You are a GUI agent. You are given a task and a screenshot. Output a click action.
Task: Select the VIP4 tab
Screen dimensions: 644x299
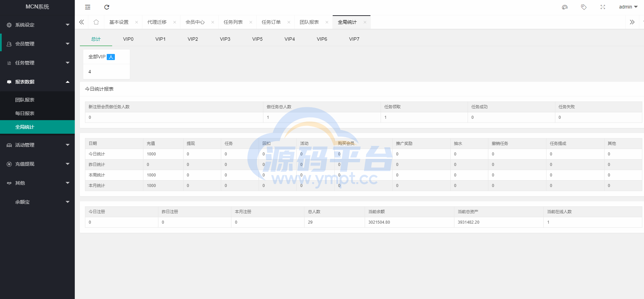290,39
